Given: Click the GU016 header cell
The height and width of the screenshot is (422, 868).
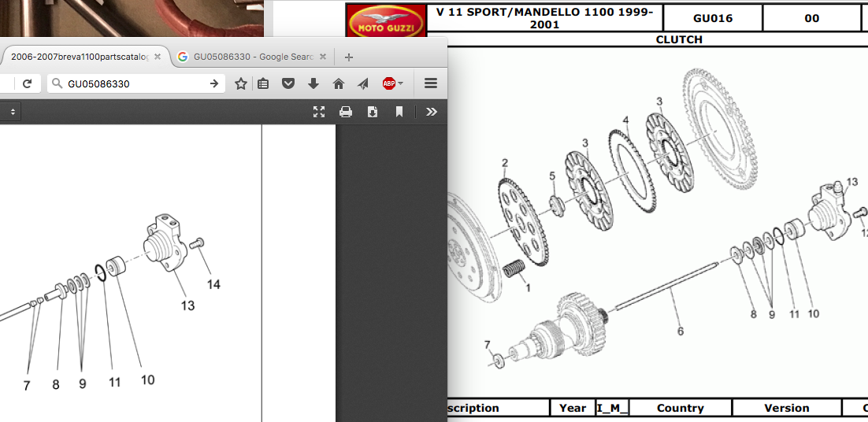Looking at the screenshot, I should [713, 18].
